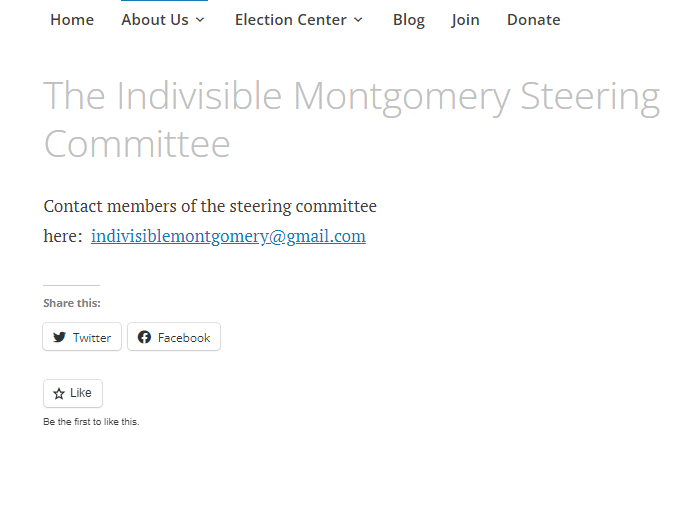
Task: Visit the Donate page
Action: 533,20
